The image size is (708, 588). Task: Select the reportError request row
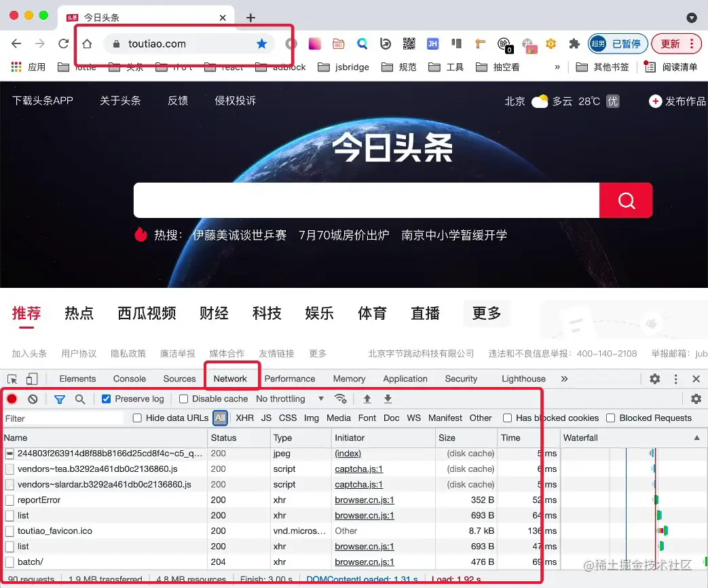(x=280, y=500)
